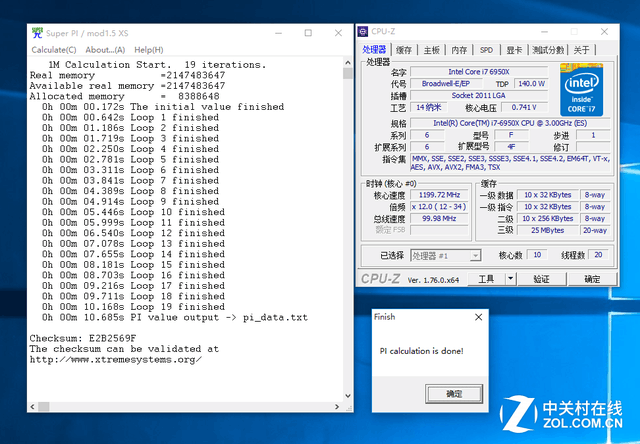Switch to the 主板 tab in CPU-Z
640x444 pixels.
tap(431, 50)
